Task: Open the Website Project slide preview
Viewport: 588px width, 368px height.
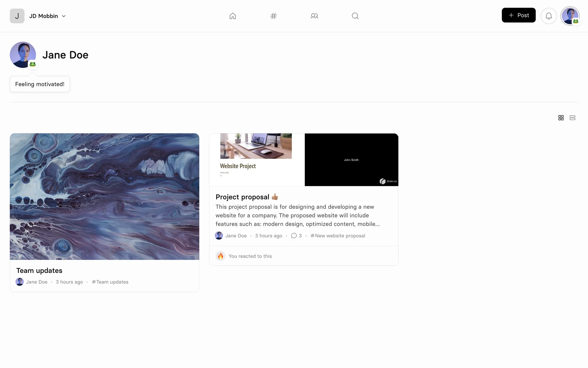Action: [257, 159]
